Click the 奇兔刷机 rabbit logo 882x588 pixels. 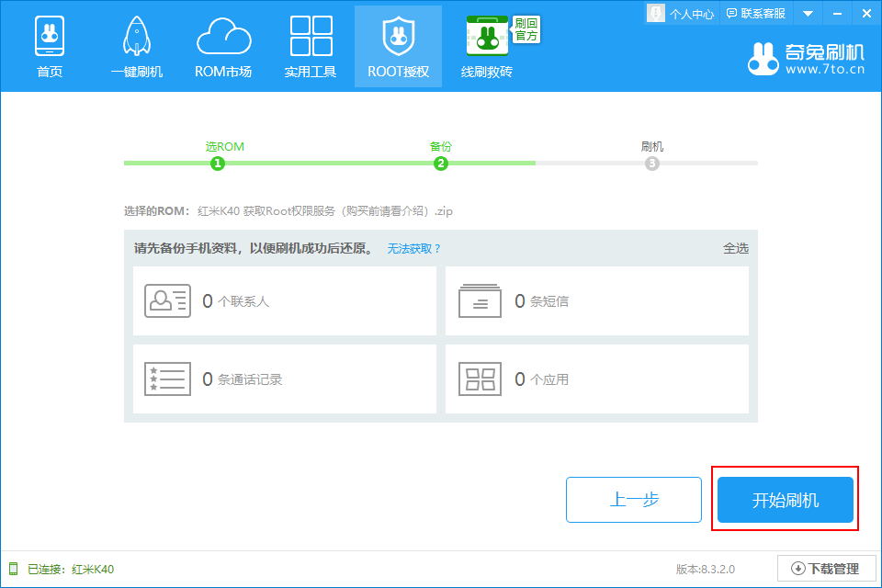click(763, 59)
